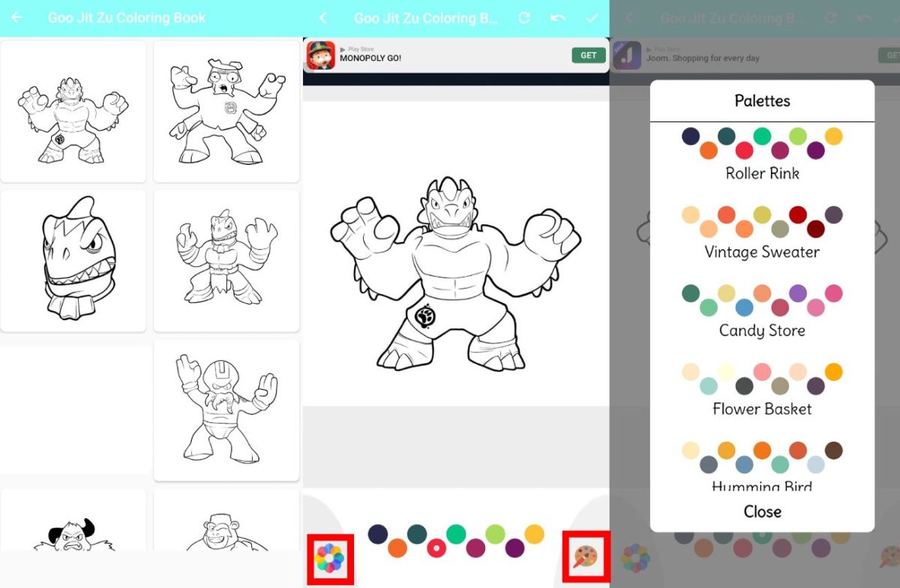Open the horned angry creature thumbnail

[x=73, y=520]
